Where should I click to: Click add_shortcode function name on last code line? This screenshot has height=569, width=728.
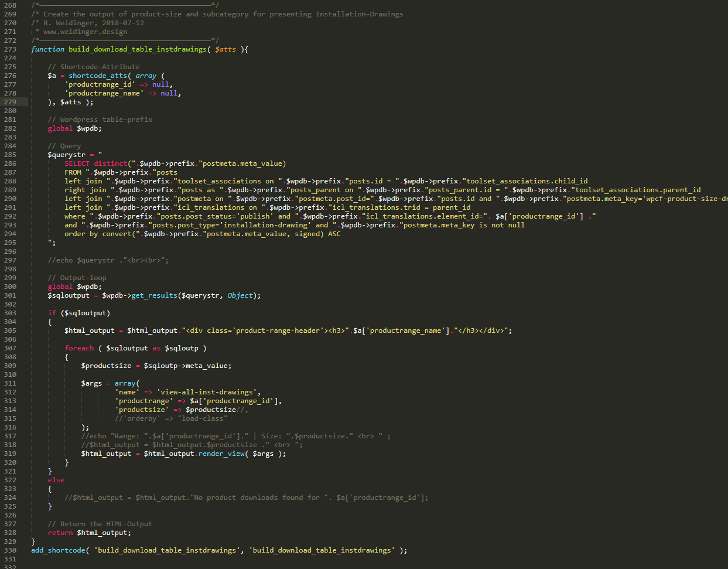pyautogui.click(x=58, y=550)
